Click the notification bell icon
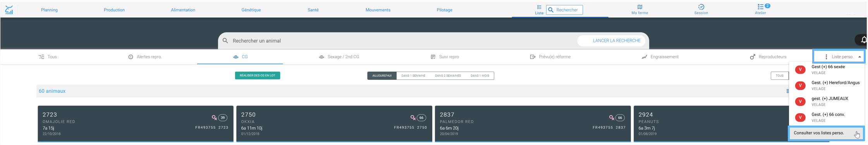Screen dimensions: 868x145 tap(864, 40)
